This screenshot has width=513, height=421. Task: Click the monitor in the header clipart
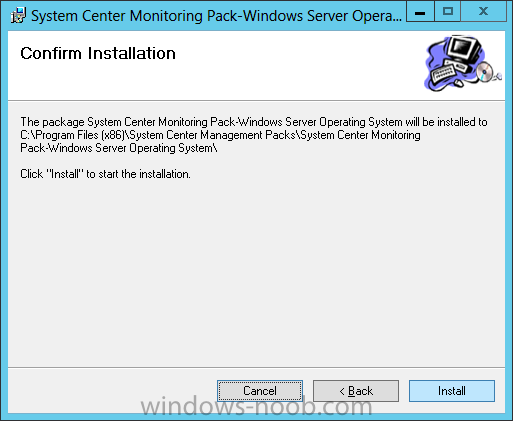tap(464, 48)
